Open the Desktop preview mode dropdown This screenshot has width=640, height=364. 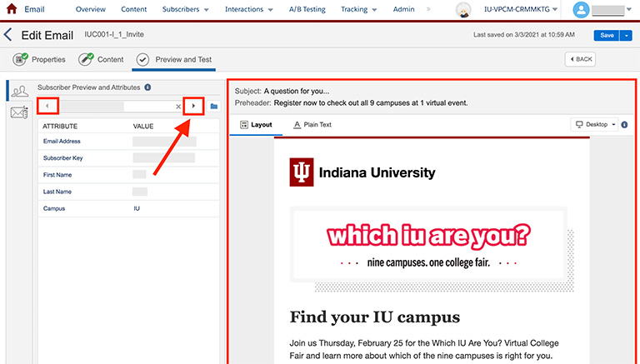595,124
